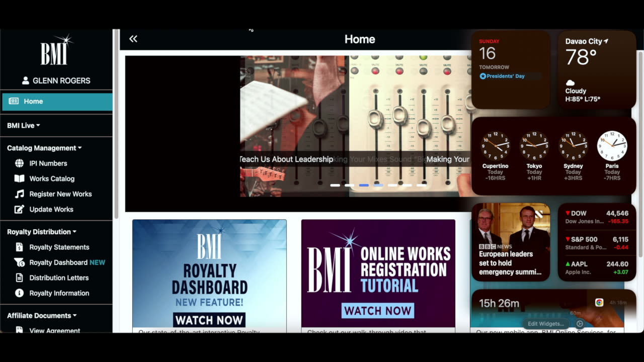Select the highlighted third carousel indicator
This screenshot has height=362, width=644.
pyautogui.click(x=364, y=186)
